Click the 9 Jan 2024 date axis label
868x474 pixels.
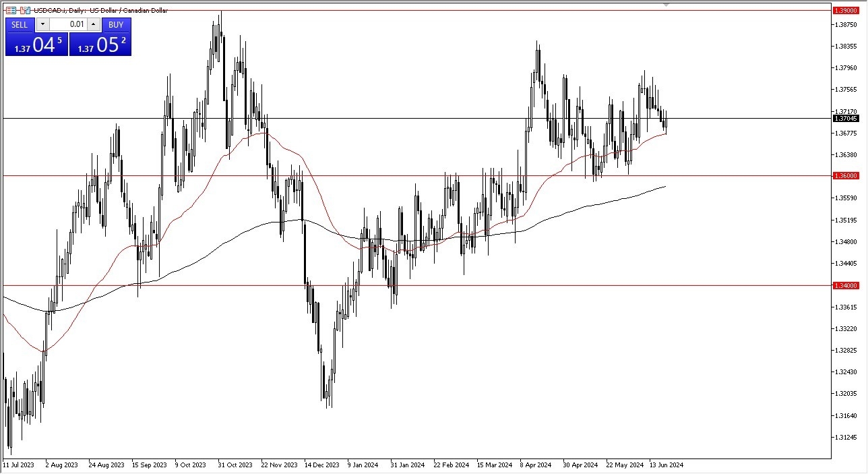[x=363, y=465]
